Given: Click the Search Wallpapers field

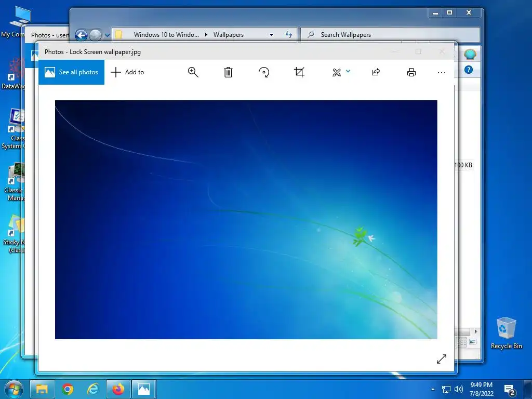Looking at the screenshot, I should 390,35.
